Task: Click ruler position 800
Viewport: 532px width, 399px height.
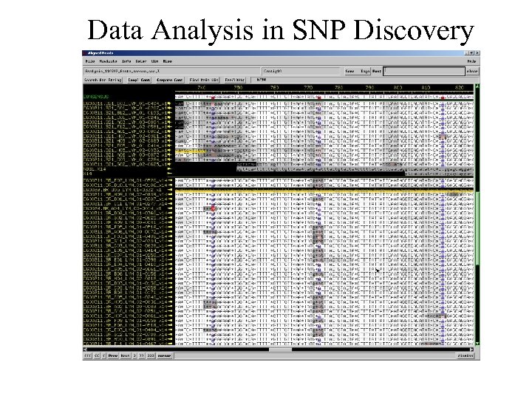Action: pos(398,87)
